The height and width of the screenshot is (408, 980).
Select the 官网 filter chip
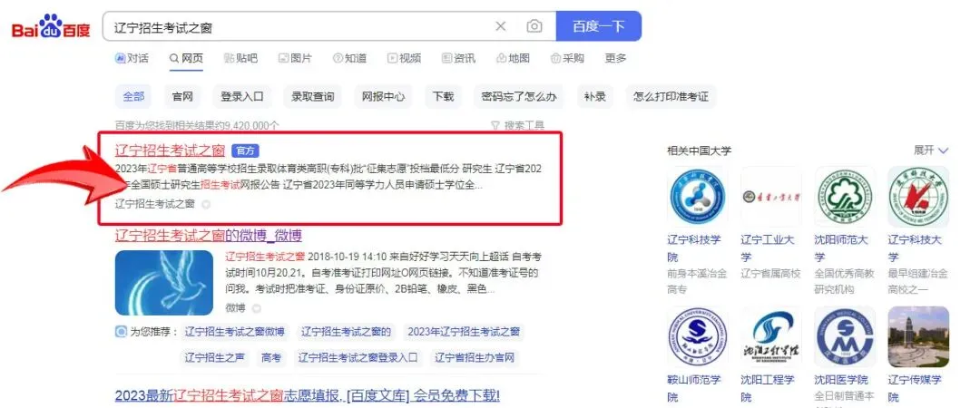[182, 97]
